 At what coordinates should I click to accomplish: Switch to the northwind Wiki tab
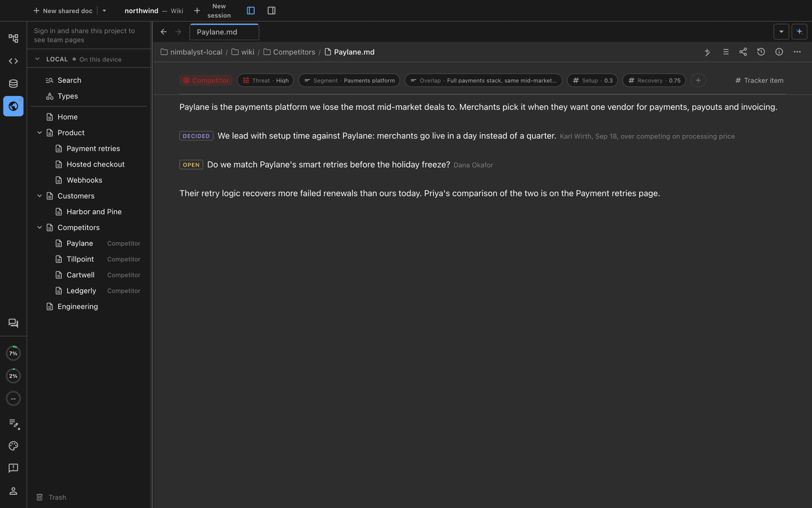tap(154, 11)
